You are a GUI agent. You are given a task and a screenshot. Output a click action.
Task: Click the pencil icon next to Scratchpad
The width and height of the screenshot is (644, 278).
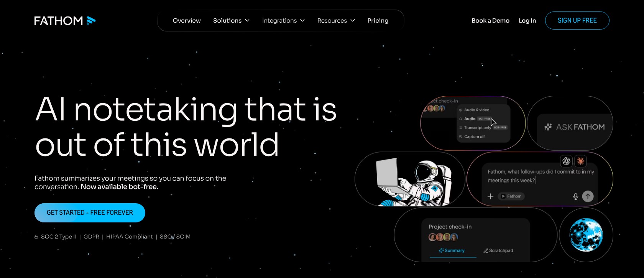[x=486, y=251]
